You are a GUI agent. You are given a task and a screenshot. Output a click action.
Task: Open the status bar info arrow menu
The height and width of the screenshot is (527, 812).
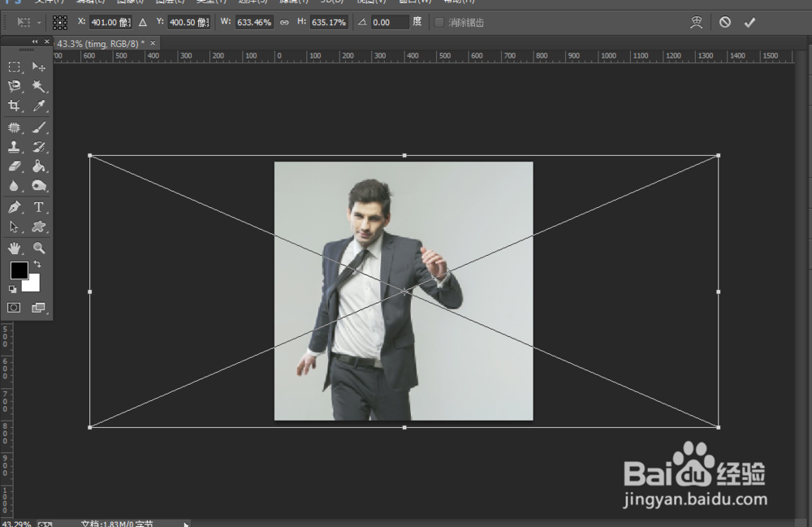(186, 524)
